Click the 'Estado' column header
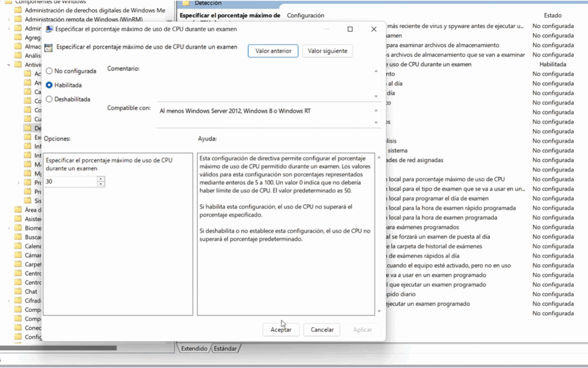 pos(552,16)
